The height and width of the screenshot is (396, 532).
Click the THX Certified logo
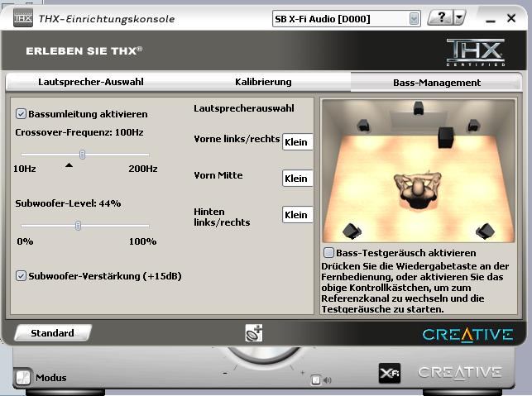[476, 52]
